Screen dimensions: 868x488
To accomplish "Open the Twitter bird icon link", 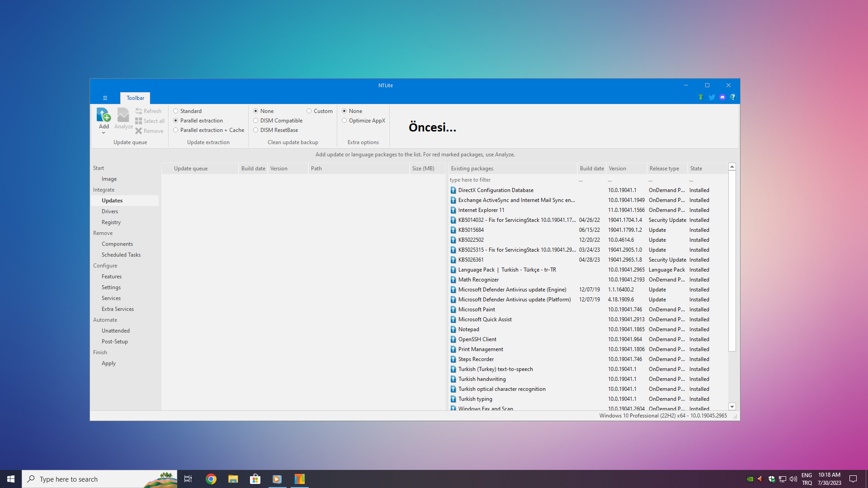I will 712,97.
